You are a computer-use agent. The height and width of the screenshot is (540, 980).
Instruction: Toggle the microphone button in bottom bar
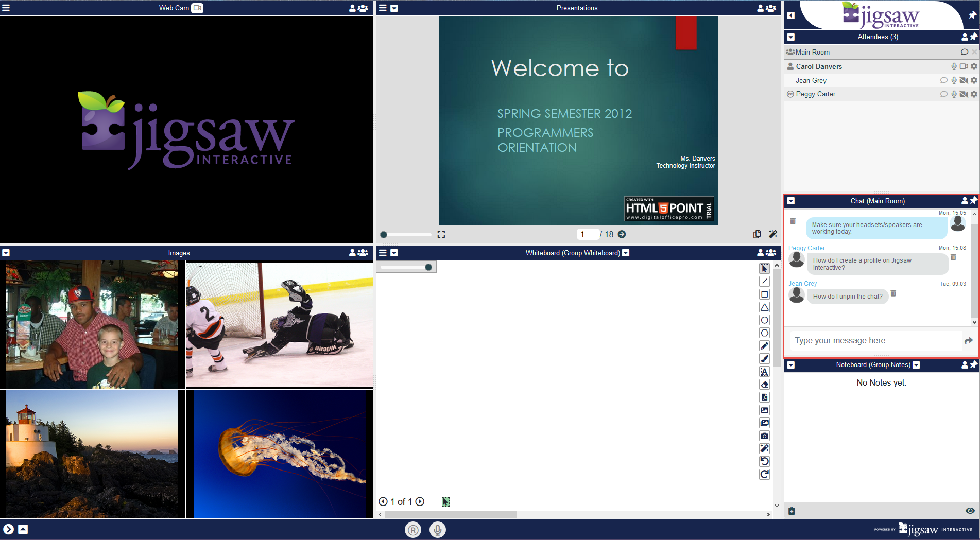437,529
